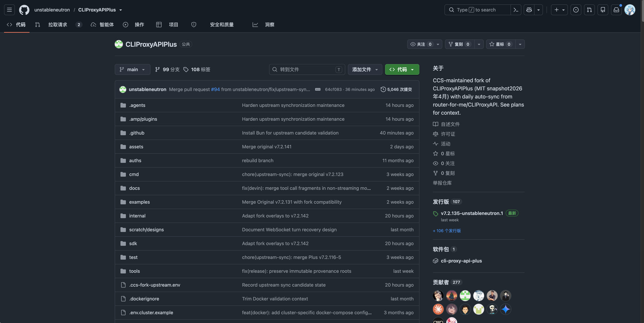The width and height of the screenshot is (644, 323).
Task: Open the sdk folder icon
Action: (x=123, y=244)
